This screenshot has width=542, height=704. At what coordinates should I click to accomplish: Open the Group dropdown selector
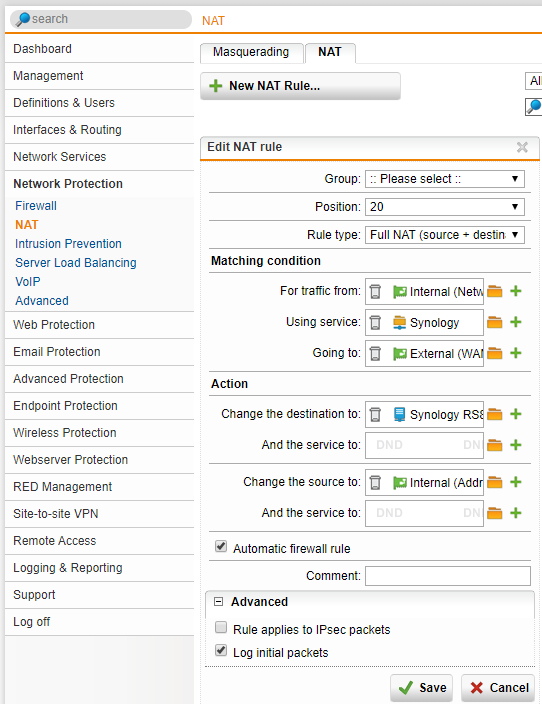(x=445, y=179)
